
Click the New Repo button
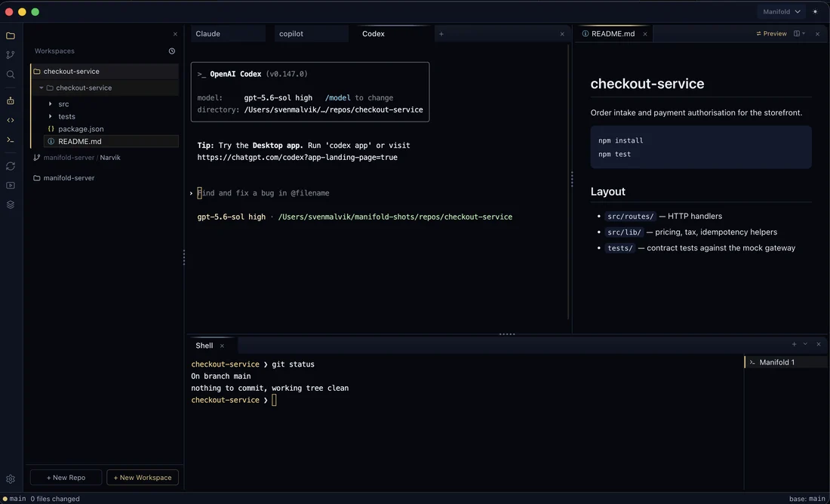point(66,478)
